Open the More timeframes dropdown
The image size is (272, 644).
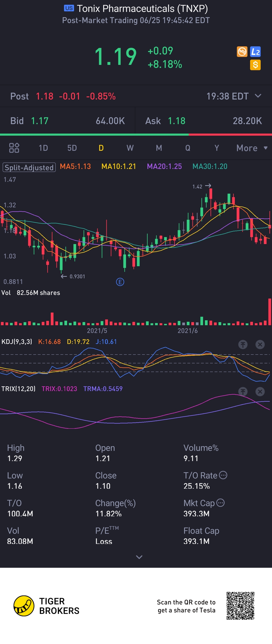[252, 148]
